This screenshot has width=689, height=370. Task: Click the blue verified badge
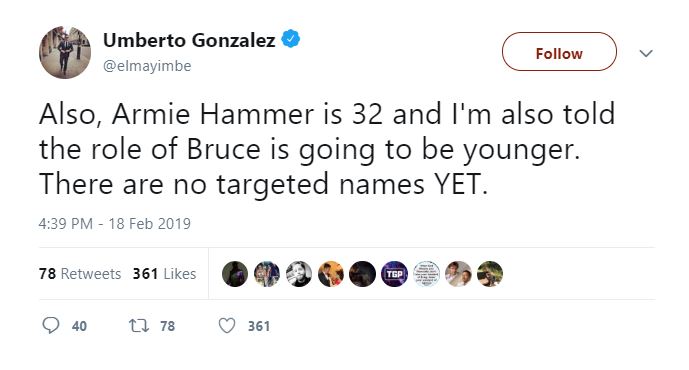pyautogui.click(x=290, y=39)
